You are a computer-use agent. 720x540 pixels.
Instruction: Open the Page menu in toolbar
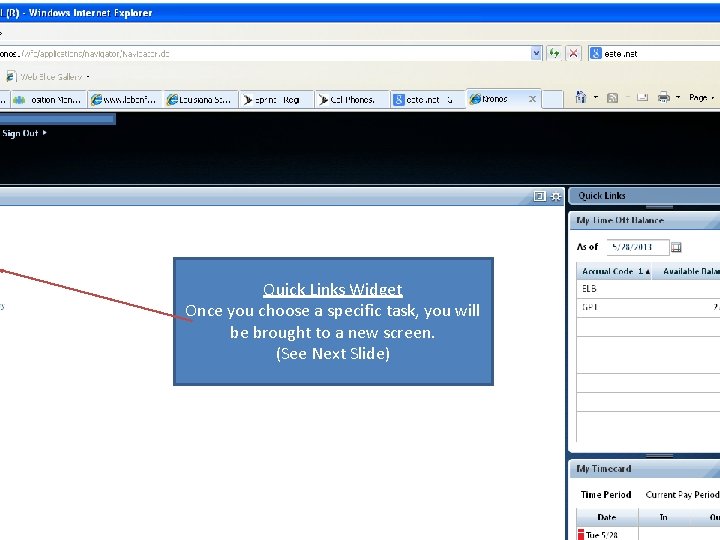pyautogui.click(x=701, y=97)
